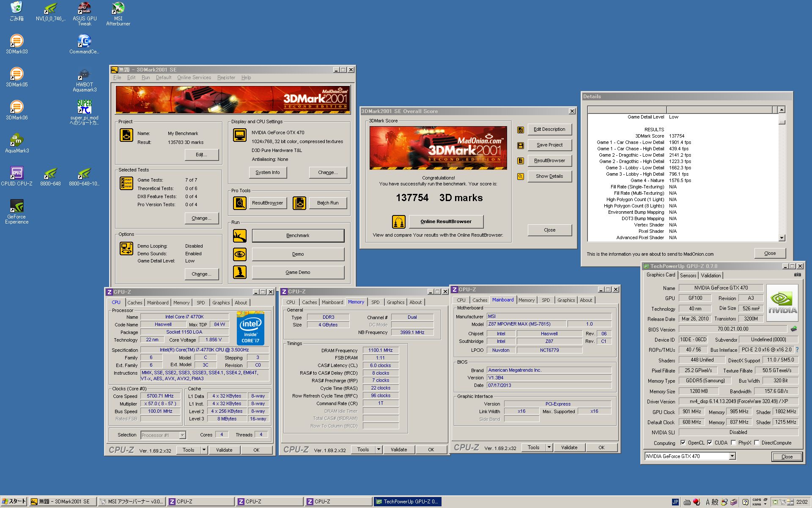Switch to TechPowerUp GPU-Z taskbar item
Viewport: 812px width, 508px height.
(x=407, y=501)
